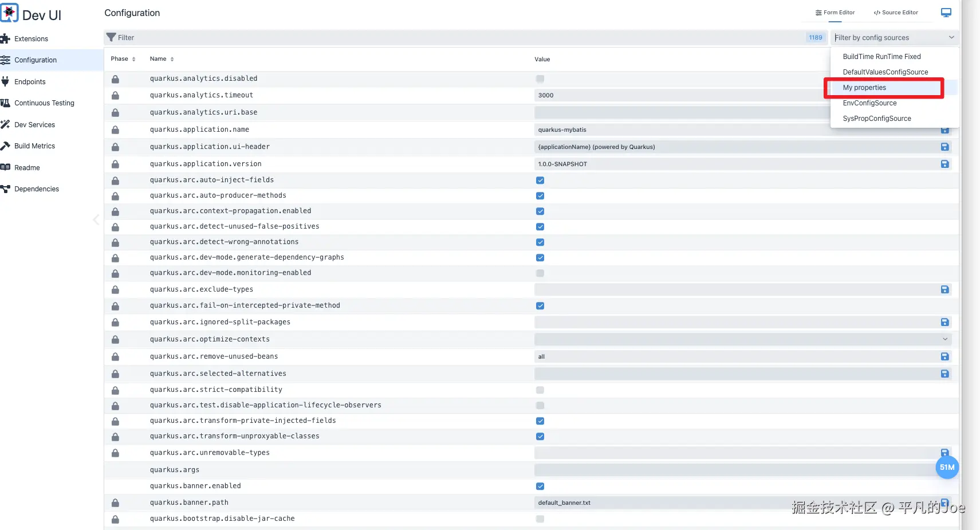This screenshot has height=530, width=980.
Task: Click the quarkus.application.name property name
Action: point(199,129)
